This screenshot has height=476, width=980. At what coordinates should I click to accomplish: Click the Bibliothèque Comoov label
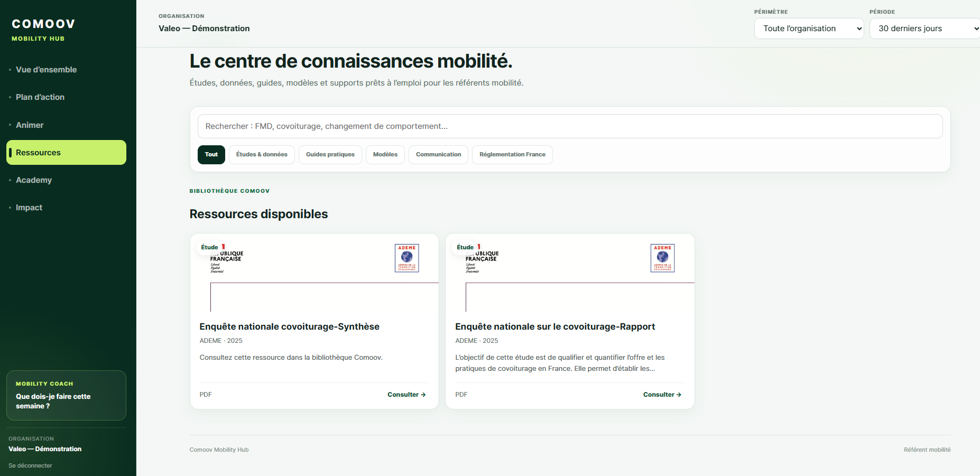click(x=229, y=191)
